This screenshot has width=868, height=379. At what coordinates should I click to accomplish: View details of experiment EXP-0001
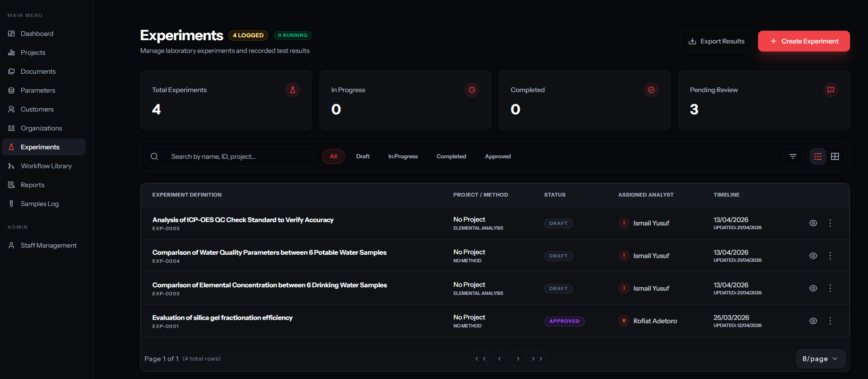point(813,321)
